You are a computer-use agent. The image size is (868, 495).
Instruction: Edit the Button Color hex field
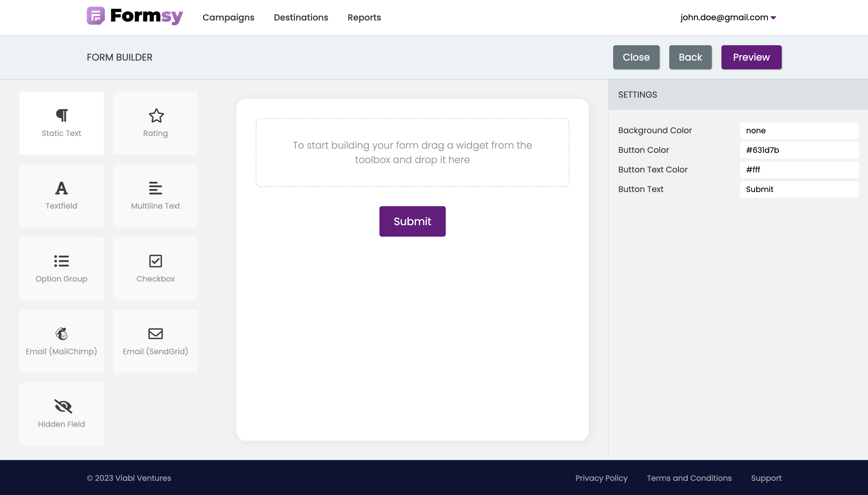(799, 150)
